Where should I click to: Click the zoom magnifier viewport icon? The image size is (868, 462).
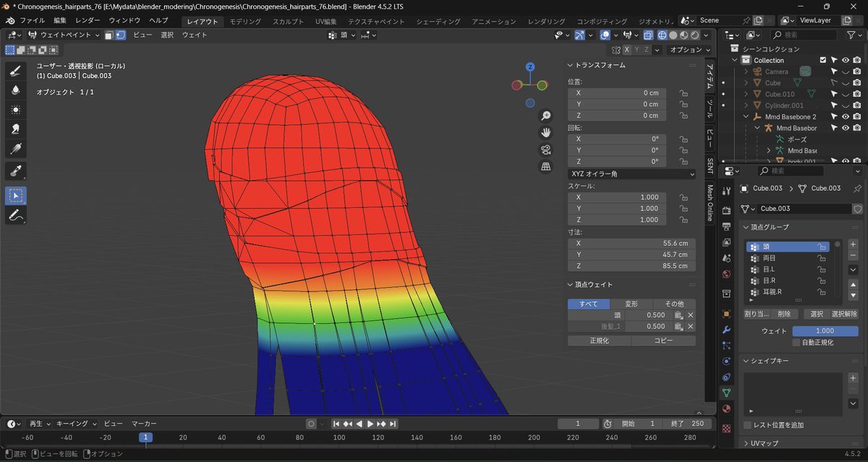[546, 116]
